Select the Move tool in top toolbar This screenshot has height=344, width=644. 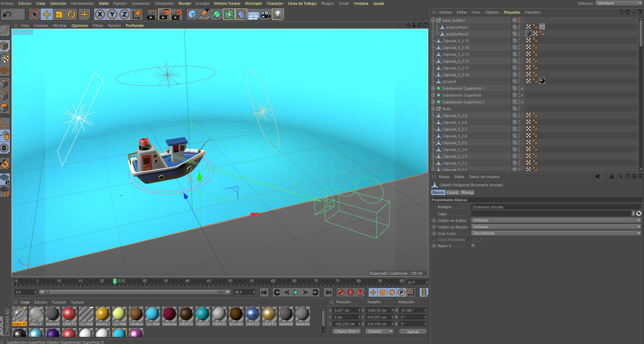47,14
